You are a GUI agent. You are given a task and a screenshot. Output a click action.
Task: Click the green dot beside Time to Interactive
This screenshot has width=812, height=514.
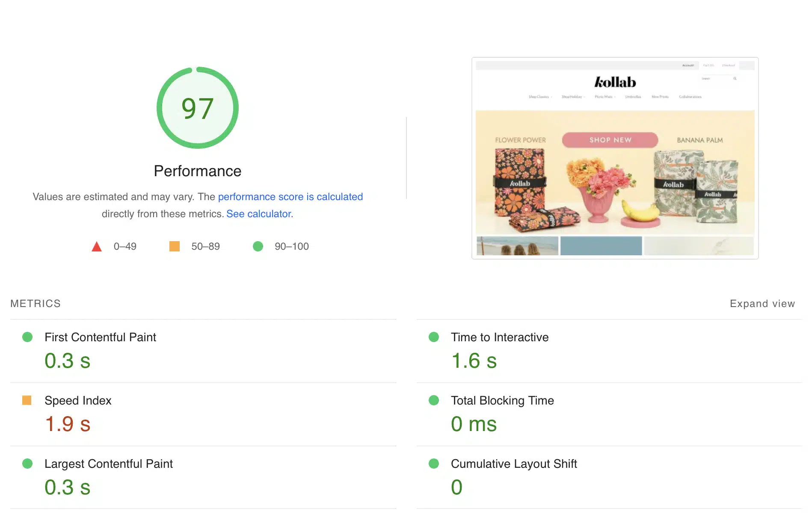435,337
